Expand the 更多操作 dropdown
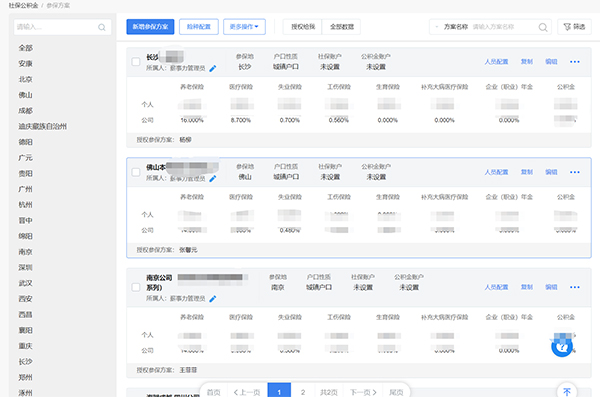The height and width of the screenshot is (397, 600). pyautogui.click(x=244, y=27)
